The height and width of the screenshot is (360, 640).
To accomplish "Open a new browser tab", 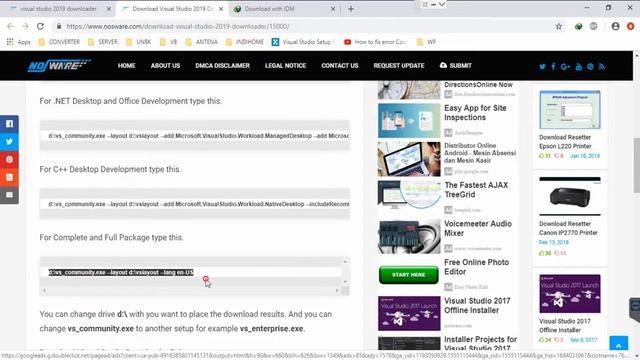I will (351, 9).
